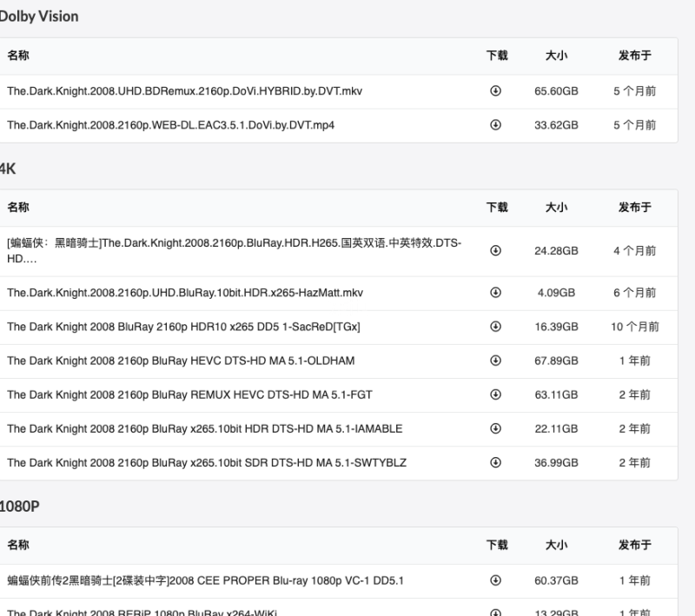Download the OLDHAM 67.89GB release
The image size is (695, 616).
click(496, 361)
